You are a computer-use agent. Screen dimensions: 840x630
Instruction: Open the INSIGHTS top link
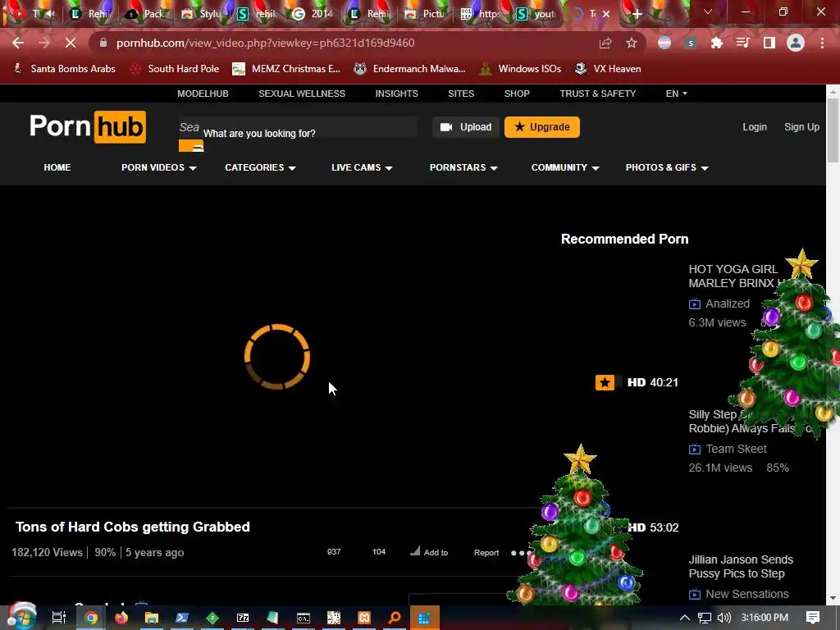tap(396, 94)
